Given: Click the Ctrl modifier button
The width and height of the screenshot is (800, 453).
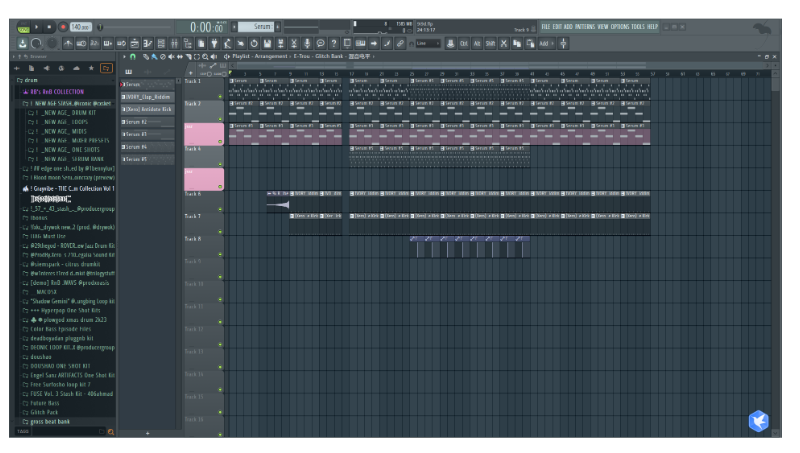Looking at the screenshot, I should click(464, 44).
